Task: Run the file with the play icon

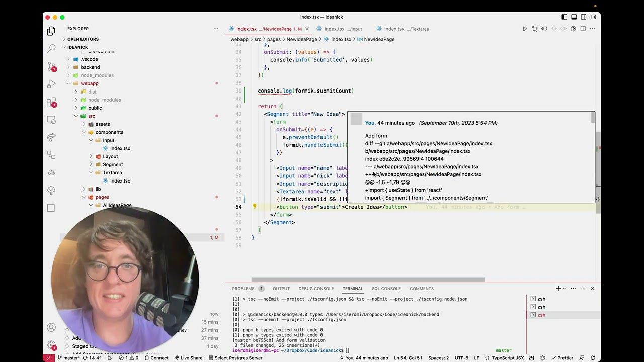Action: [x=525, y=29]
